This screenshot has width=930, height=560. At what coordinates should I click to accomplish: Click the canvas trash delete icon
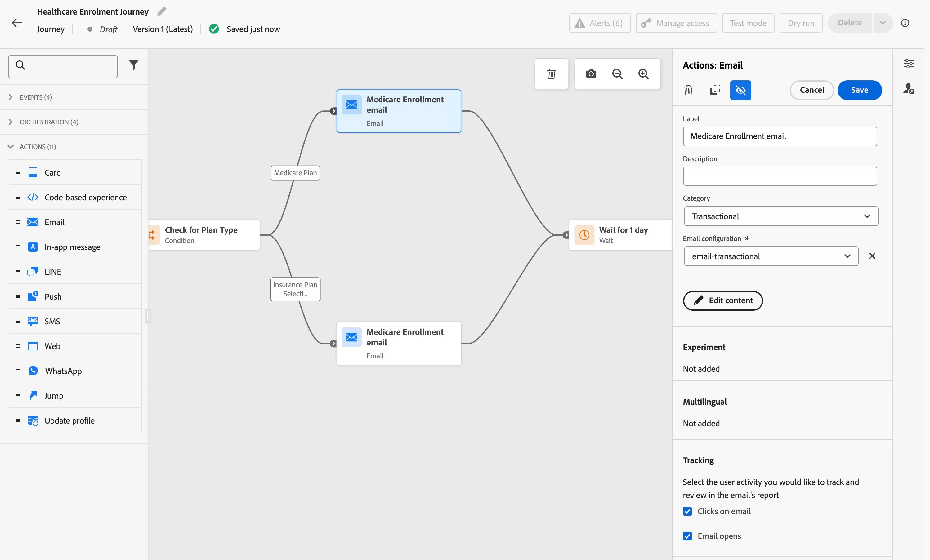pos(551,74)
